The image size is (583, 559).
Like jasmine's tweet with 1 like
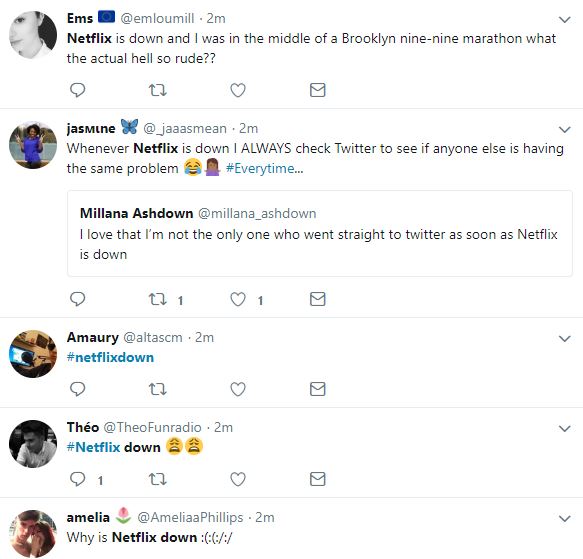point(238,299)
